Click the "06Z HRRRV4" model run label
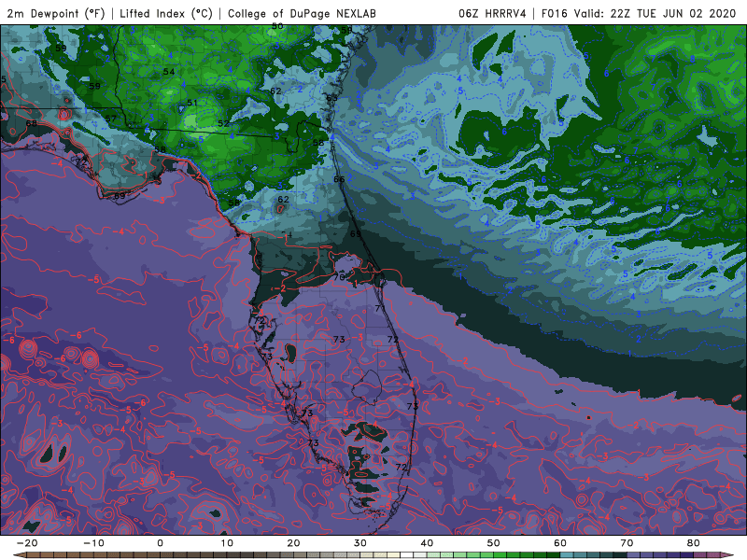Image resolution: width=747 pixels, height=560 pixels. point(492,13)
